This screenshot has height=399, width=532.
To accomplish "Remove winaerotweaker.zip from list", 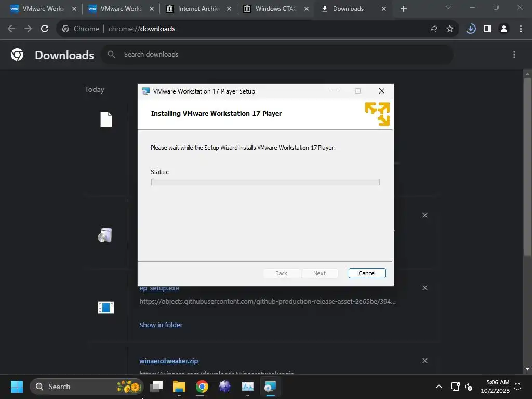I will point(425,361).
